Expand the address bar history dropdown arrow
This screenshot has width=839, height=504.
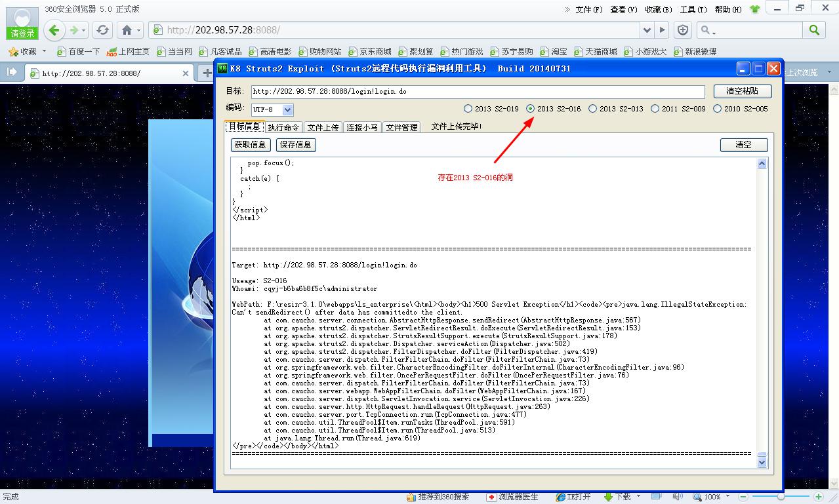pos(647,30)
